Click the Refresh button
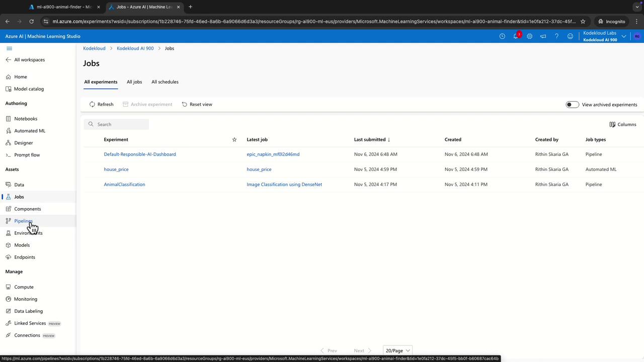This screenshot has width=644, height=362. tap(101, 105)
